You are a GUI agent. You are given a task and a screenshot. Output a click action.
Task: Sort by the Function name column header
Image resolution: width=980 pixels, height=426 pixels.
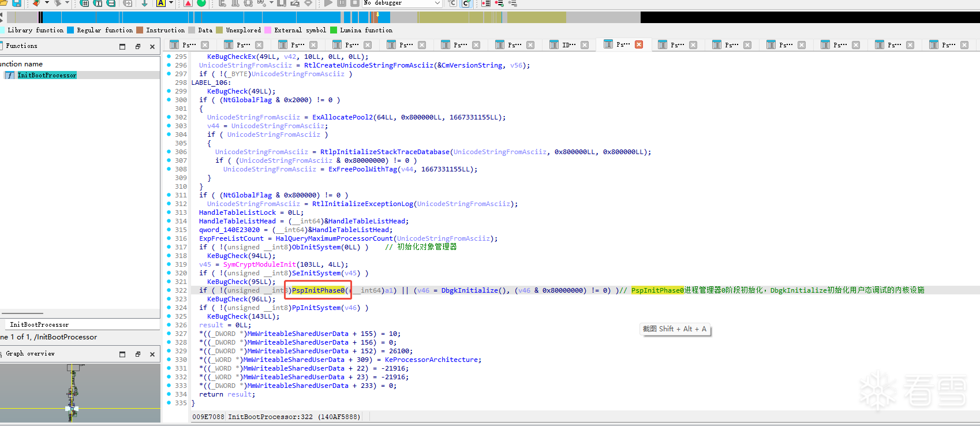(21, 64)
